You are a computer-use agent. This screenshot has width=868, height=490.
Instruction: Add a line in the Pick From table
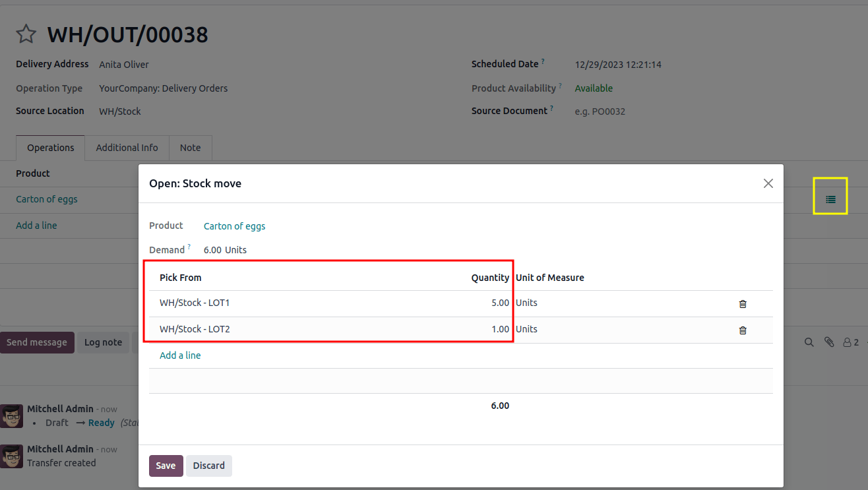180,355
